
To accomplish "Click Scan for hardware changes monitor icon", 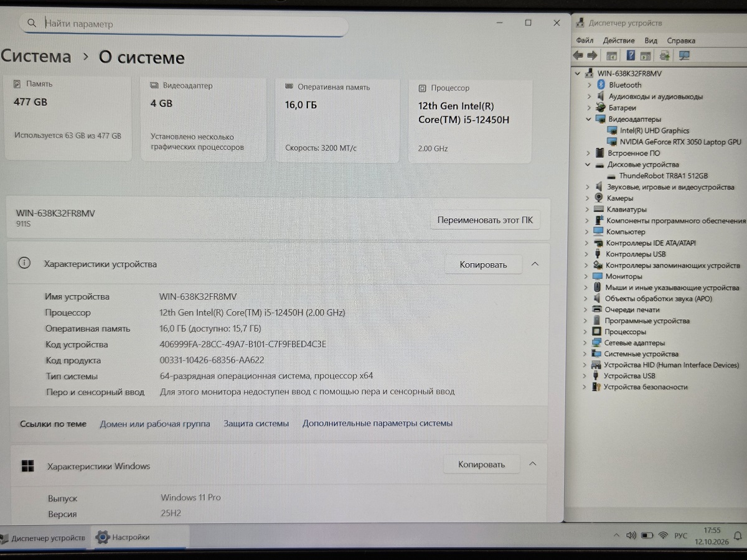I will pyautogui.click(x=684, y=55).
